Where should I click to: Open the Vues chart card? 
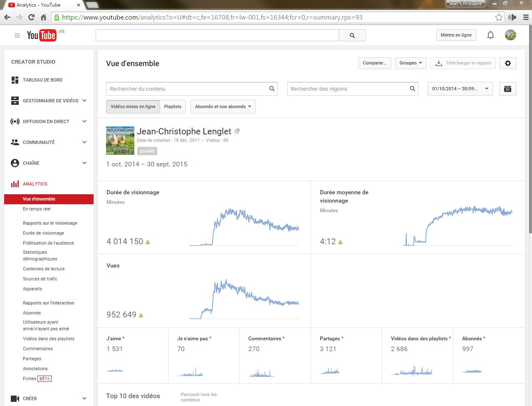point(204,290)
